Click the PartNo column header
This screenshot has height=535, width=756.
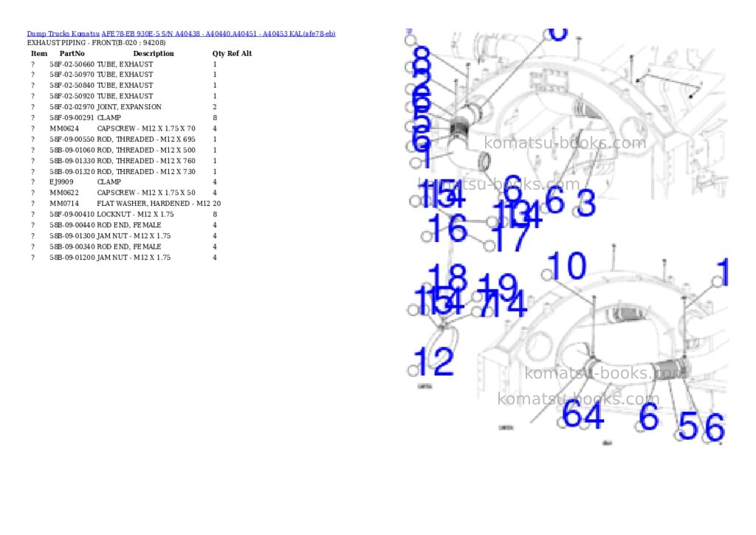click(72, 53)
